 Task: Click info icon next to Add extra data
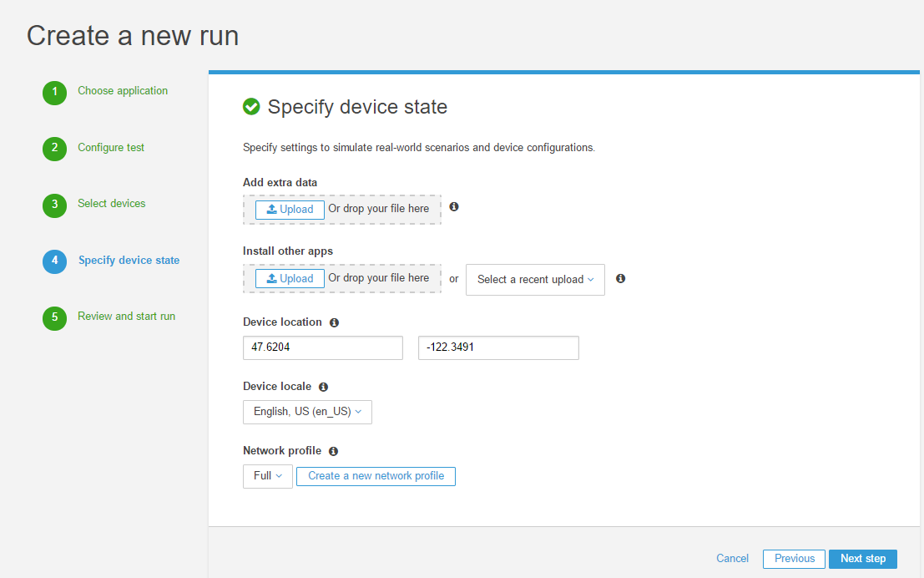(x=454, y=206)
